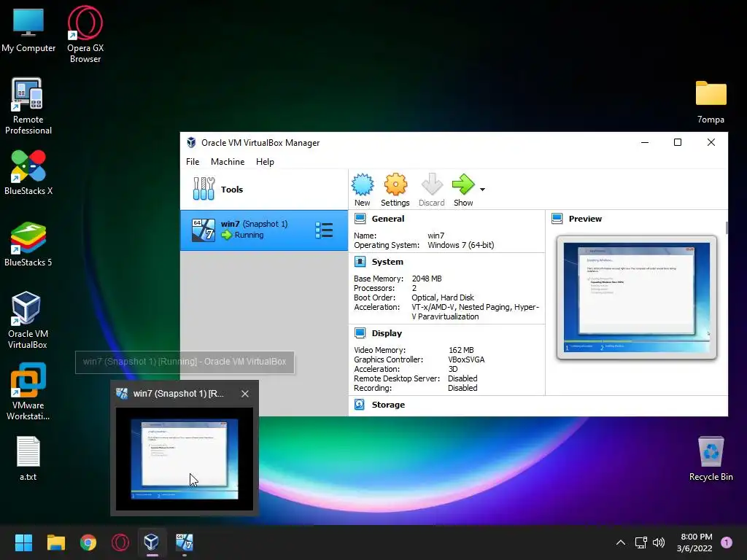Viewport: 747px width, 560px height.
Task: Close the win7 taskbar preview popup
Action: click(245, 394)
